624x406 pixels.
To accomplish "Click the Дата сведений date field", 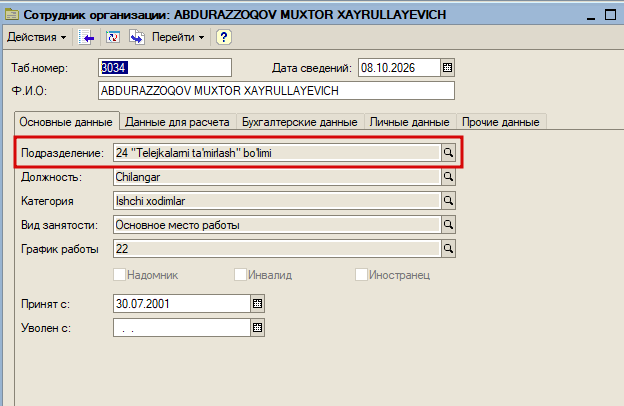I will pyautogui.click(x=399, y=68).
